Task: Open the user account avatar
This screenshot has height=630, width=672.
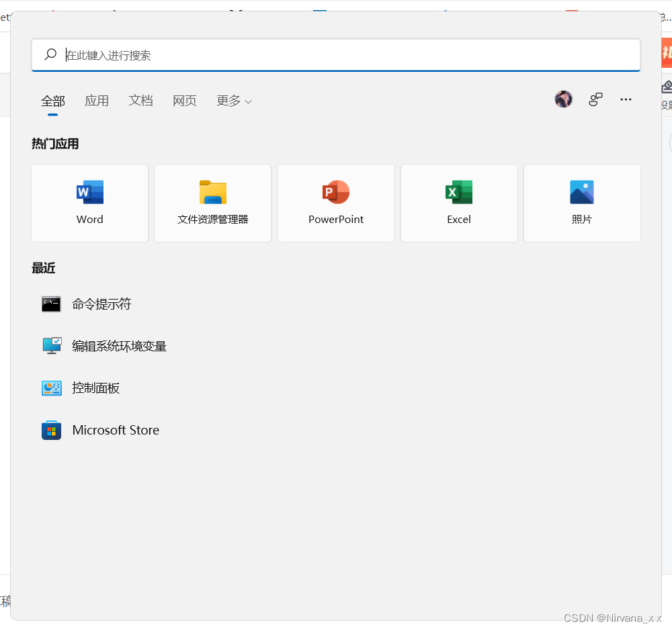Action: tap(564, 99)
